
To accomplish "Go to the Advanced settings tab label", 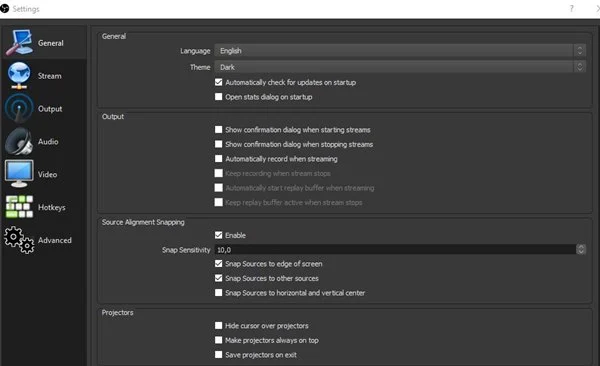I will pos(55,240).
